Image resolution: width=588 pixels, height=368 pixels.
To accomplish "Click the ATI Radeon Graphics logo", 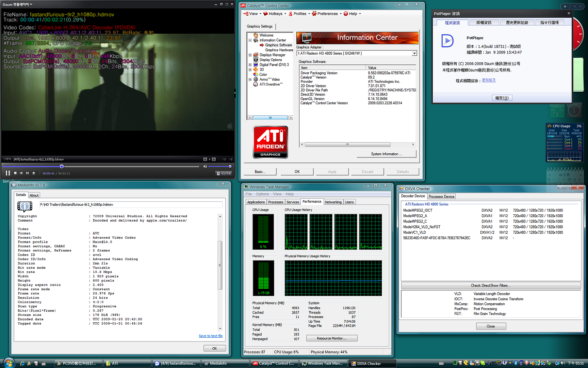I will click(271, 142).
